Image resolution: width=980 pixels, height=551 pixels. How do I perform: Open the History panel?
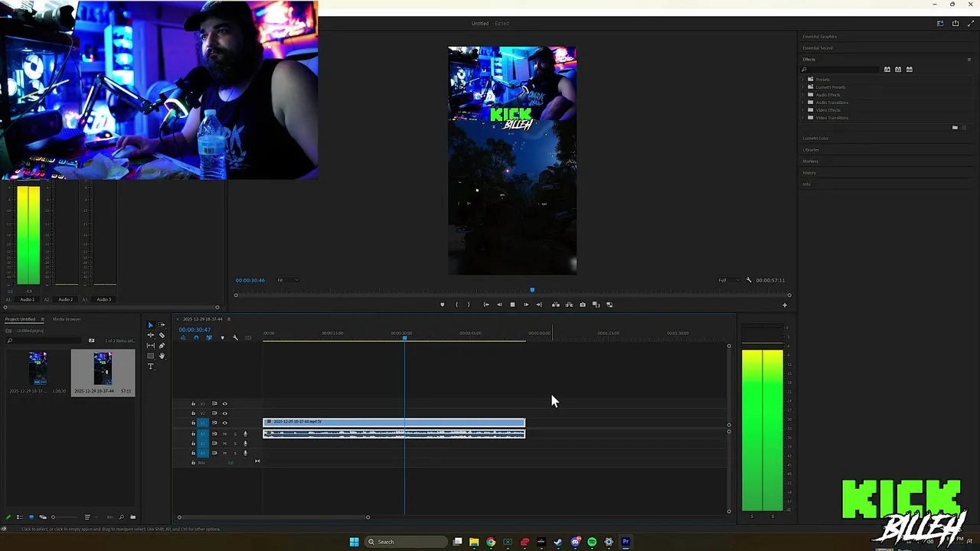tap(809, 173)
